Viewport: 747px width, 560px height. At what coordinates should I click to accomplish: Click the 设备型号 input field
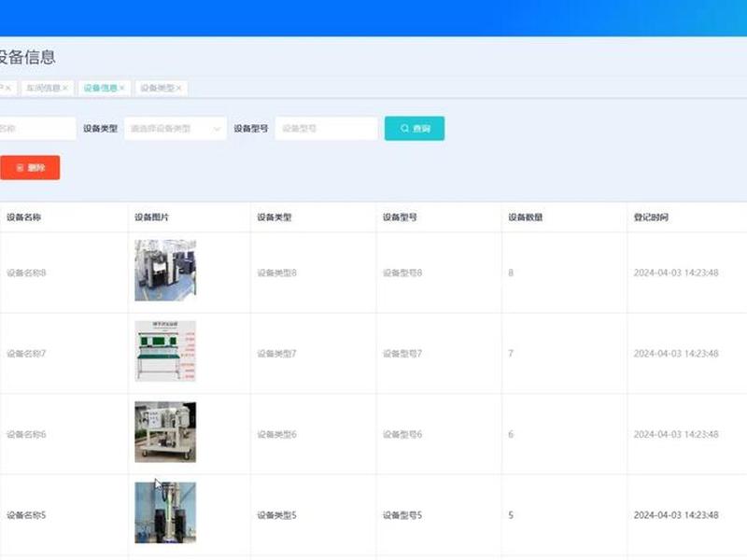click(326, 129)
